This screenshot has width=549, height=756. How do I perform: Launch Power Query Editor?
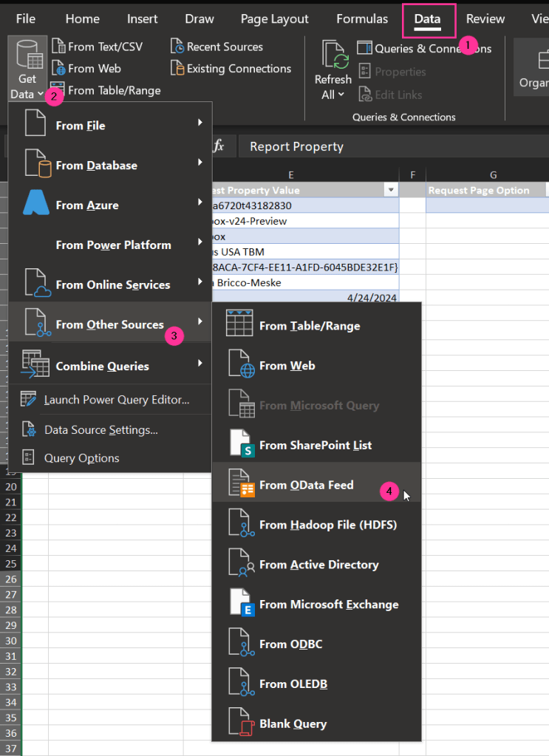click(x=116, y=400)
